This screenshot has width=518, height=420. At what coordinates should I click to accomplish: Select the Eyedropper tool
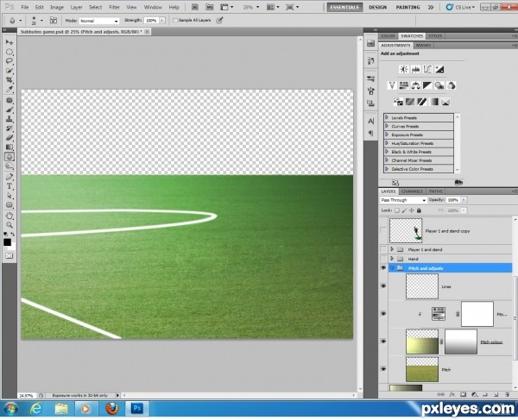click(9, 90)
